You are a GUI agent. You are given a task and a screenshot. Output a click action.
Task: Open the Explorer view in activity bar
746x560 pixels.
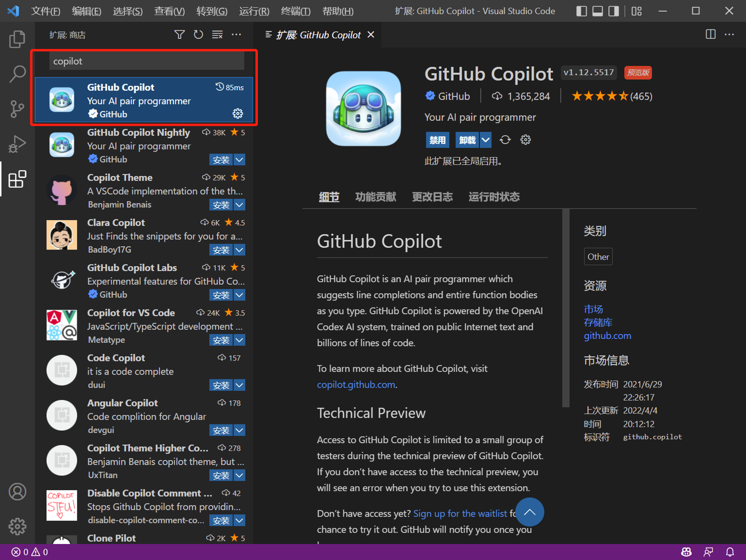(17, 39)
